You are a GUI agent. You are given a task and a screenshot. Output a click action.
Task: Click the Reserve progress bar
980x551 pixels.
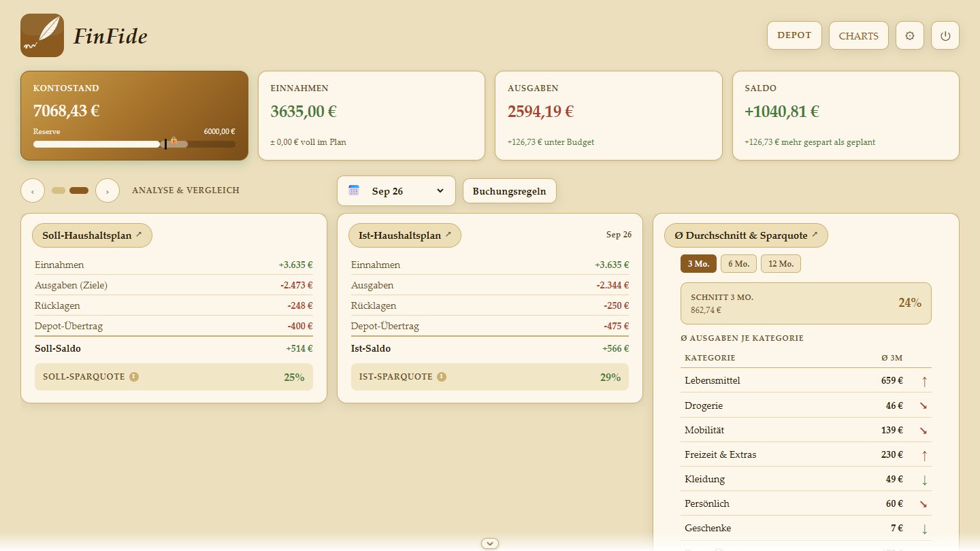(134, 144)
